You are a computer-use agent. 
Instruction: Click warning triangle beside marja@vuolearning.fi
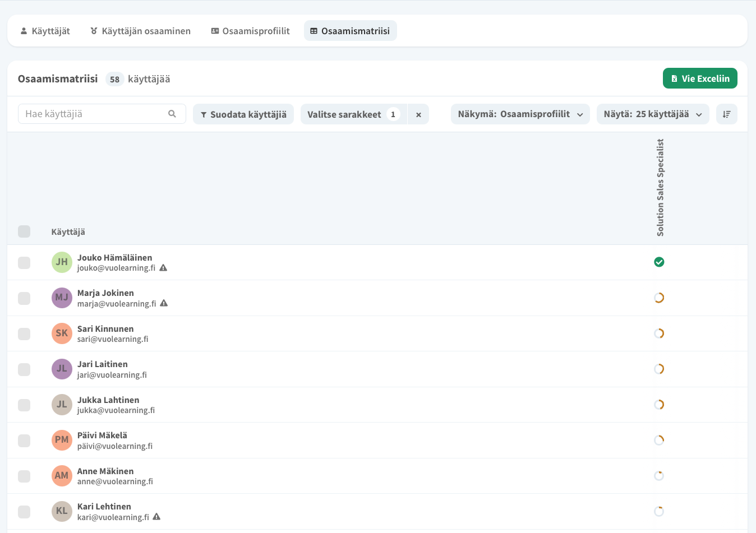(x=164, y=303)
